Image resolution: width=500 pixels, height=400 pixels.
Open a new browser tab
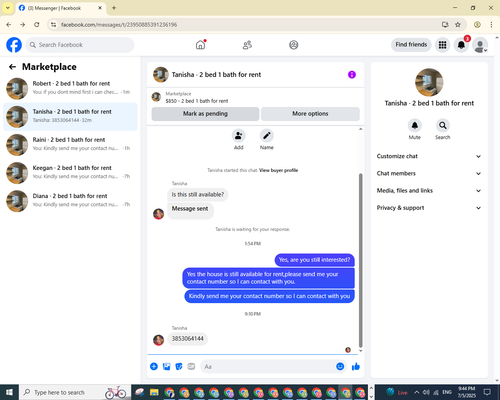(x=114, y=8)
